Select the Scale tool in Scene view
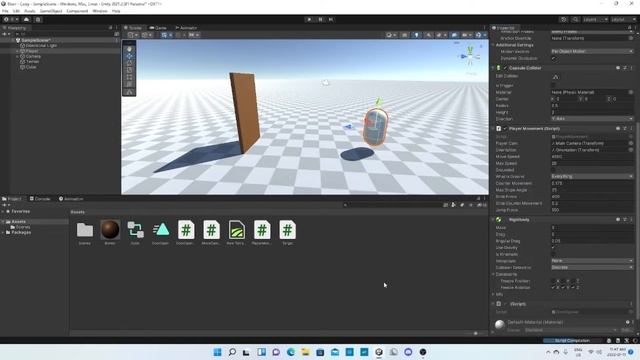The height and width of the screenshot is (360, 640). pyautogui.click(x=129, y=70)
